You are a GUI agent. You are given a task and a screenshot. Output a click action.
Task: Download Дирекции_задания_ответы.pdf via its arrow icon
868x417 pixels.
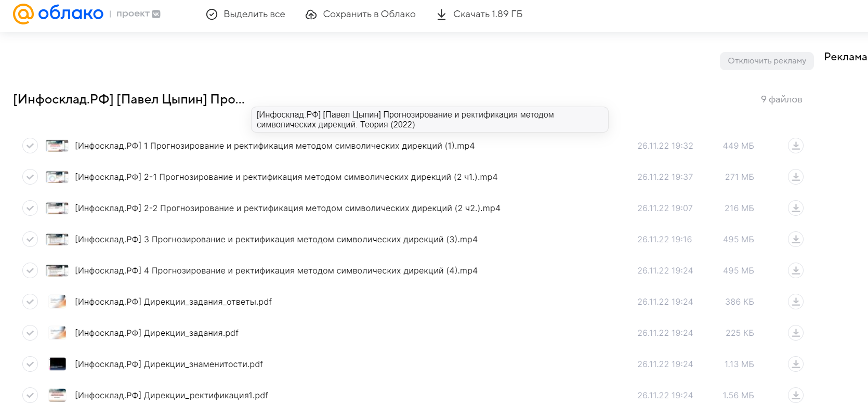795,302
